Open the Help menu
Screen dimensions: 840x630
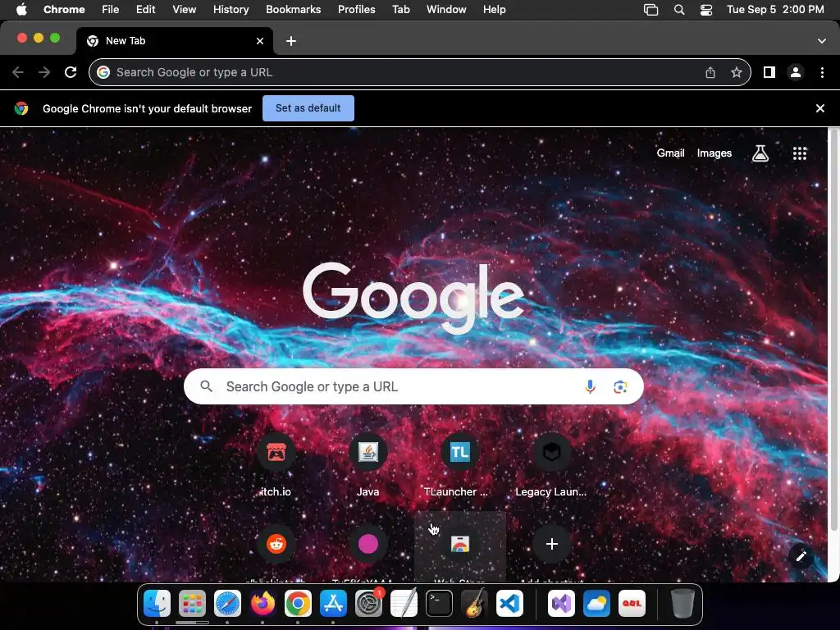coord(494,9)
